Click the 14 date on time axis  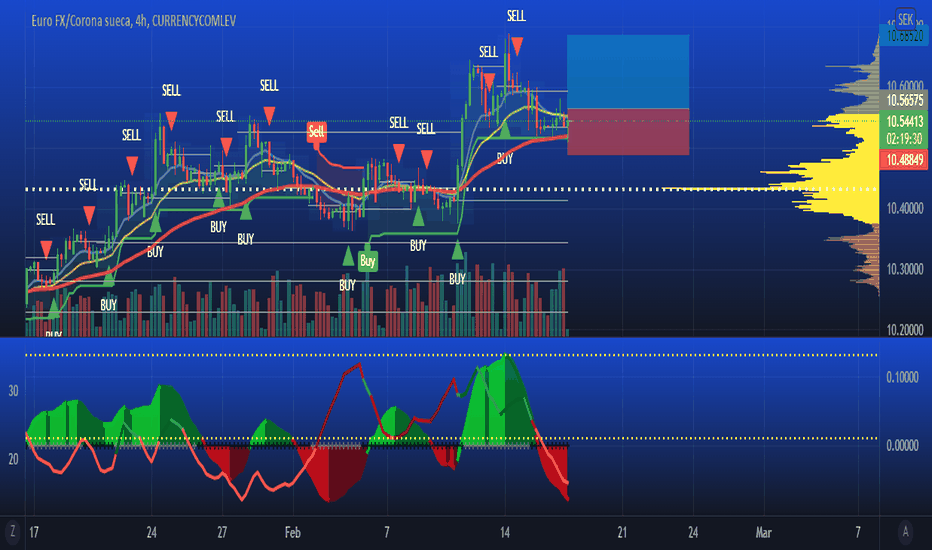tap(505, 532)
